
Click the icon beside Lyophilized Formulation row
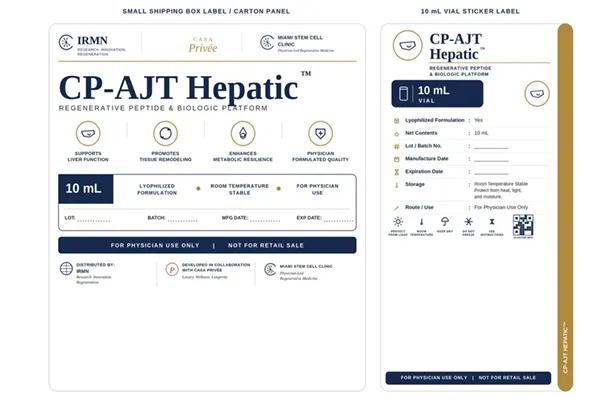pyautogui.click(x=397, y=121)
